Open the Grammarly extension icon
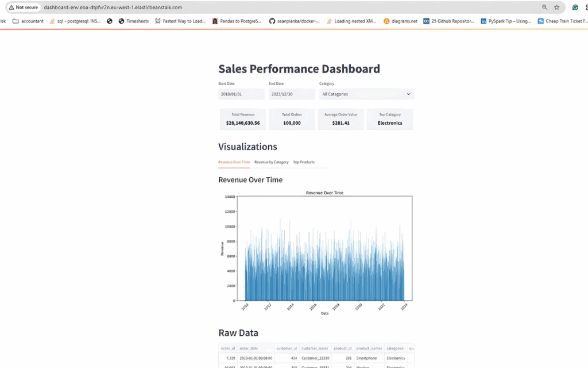 click(x=575, y=7)
